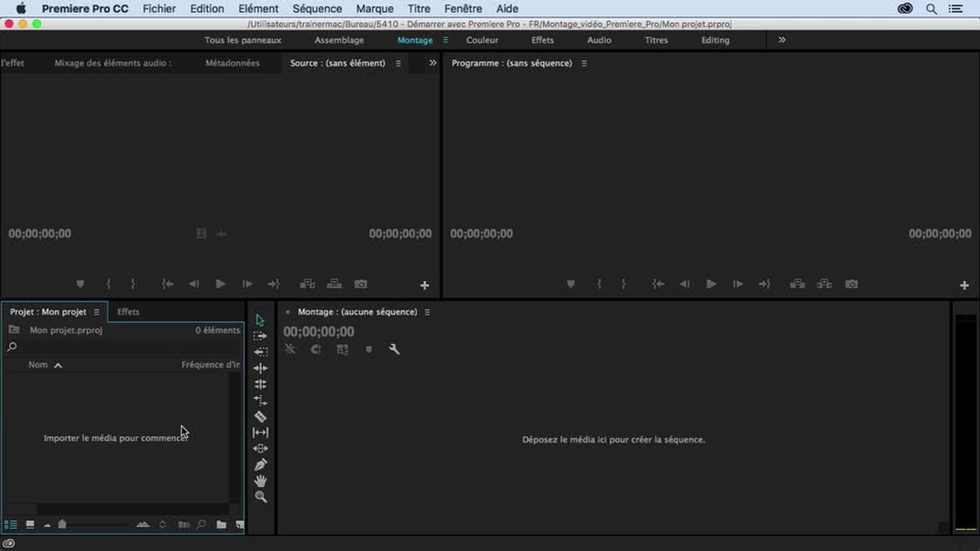
Task: Select the Zoom tool in toolbox
Action: 260,497
